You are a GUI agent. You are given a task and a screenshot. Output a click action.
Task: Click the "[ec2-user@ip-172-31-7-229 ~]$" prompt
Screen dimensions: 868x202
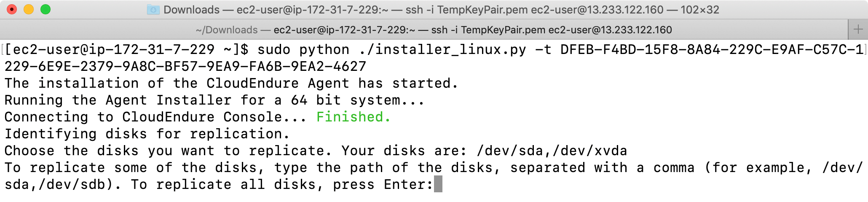126,50
